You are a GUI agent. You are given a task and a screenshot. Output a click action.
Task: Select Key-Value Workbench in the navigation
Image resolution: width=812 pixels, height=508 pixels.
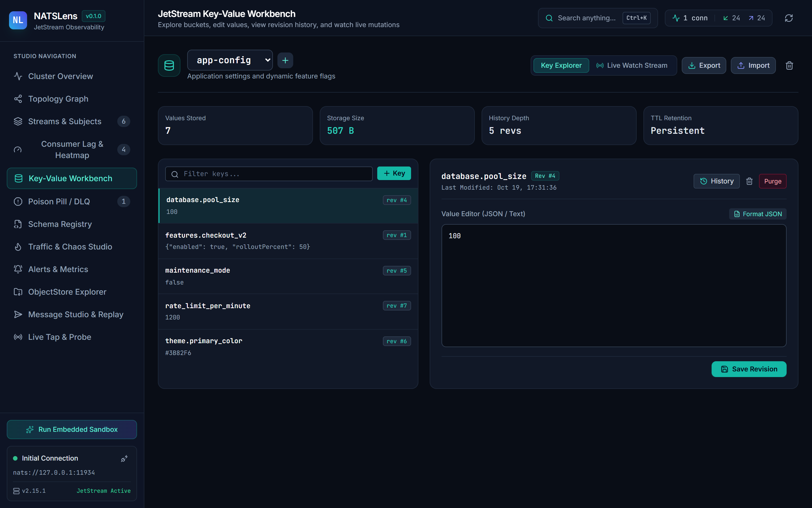(72, 178)
